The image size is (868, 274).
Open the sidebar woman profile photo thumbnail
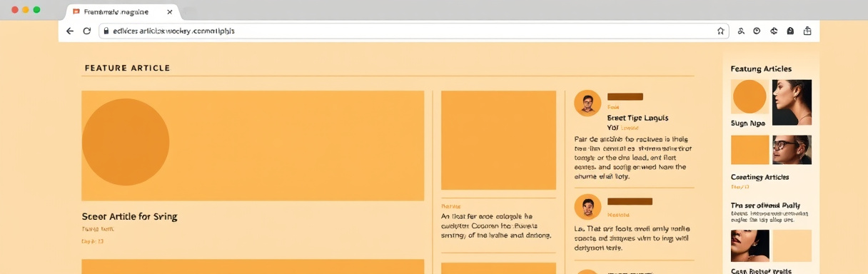click(792, 102)
